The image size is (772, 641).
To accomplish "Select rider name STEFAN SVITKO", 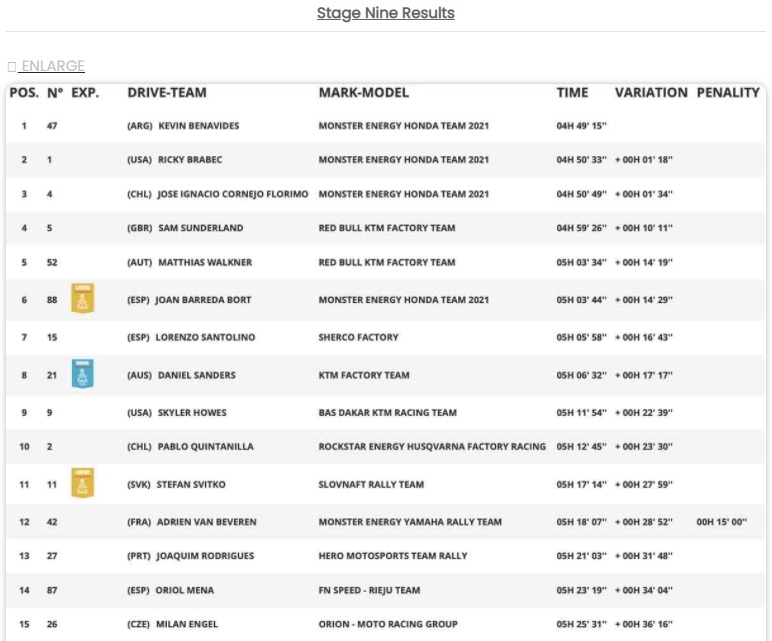I will tap(191, 484).
